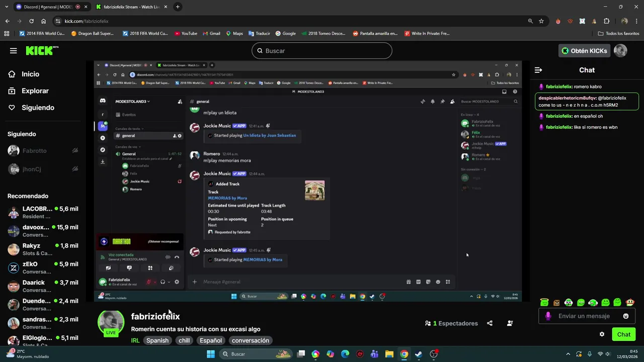Go to Inicio in the sidebar

30,74
